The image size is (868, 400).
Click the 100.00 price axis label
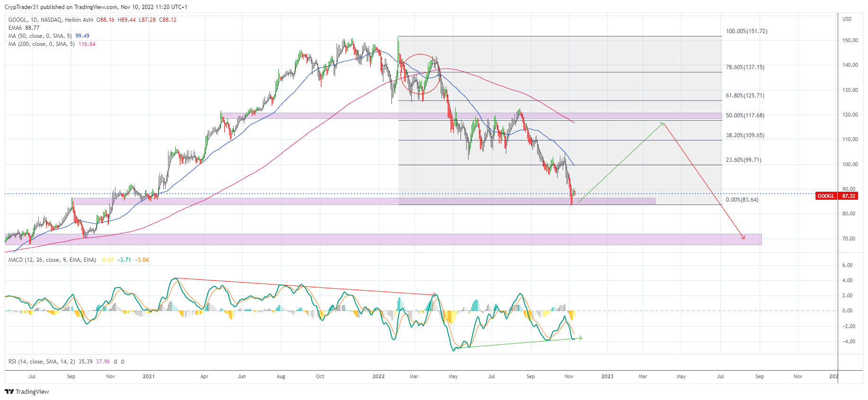tap(850, 164)
